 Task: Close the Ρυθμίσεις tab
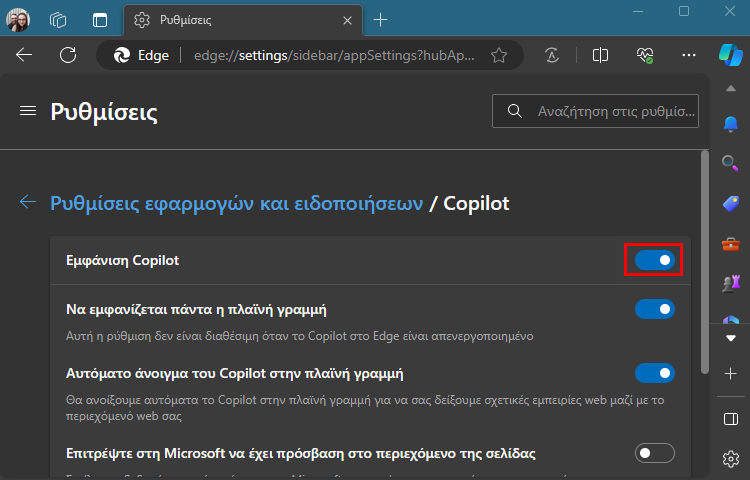pyautogui.click(x=348, y=21)
